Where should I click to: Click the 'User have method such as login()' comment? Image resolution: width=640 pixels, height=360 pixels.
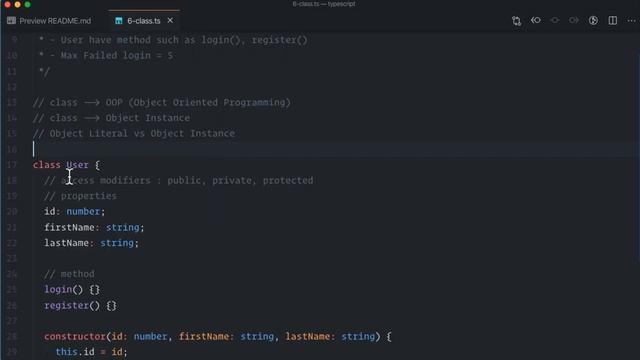point(173,40)
